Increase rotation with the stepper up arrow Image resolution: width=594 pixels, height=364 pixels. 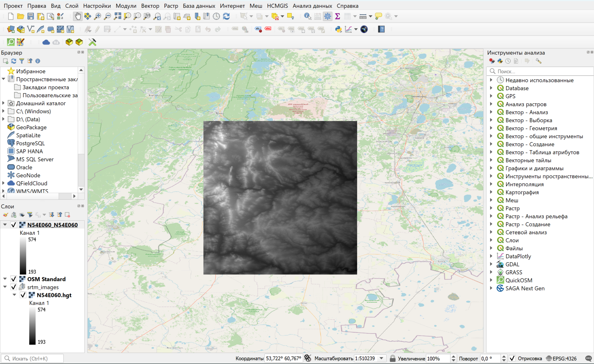point(504,356)
